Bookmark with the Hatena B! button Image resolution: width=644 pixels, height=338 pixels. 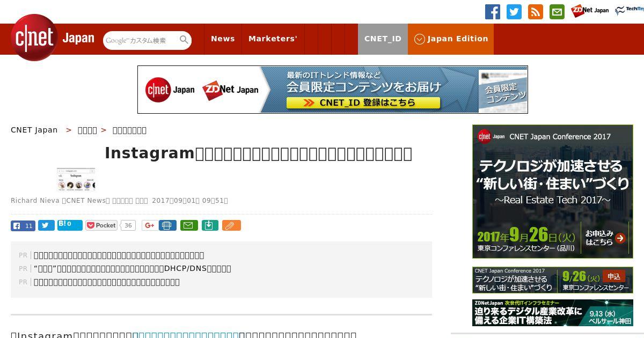pyautogui.click(x=70, y=225)
